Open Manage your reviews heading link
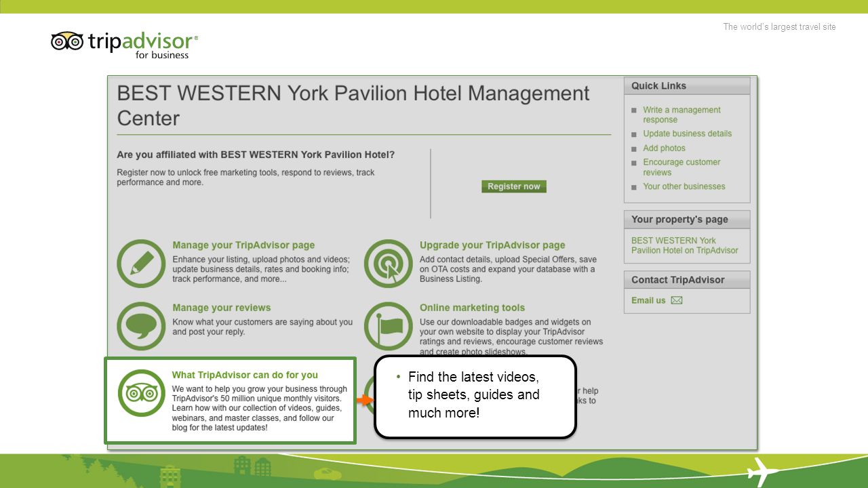This screenshot has height=488, width=868. [221, 308]
